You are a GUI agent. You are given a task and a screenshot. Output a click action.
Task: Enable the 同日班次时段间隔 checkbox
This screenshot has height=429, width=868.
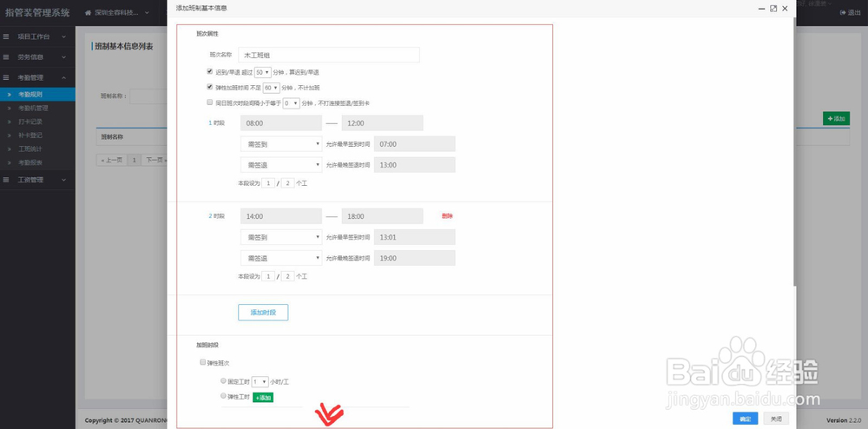click(210, 102)
